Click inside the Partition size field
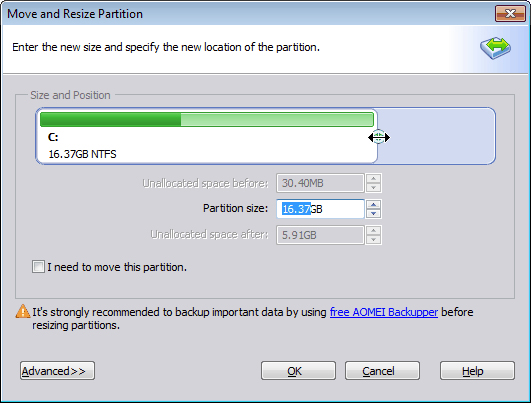The image size is (531, 403). click(x=320, y=209)
